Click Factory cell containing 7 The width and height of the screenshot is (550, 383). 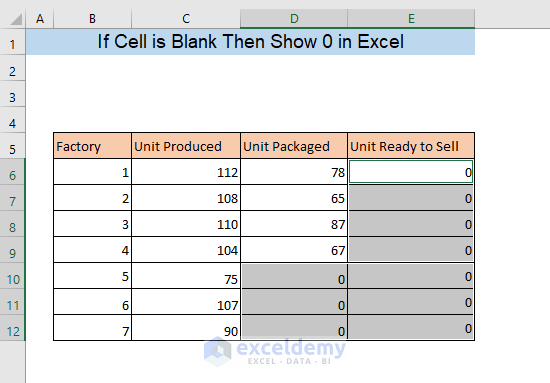93,328
